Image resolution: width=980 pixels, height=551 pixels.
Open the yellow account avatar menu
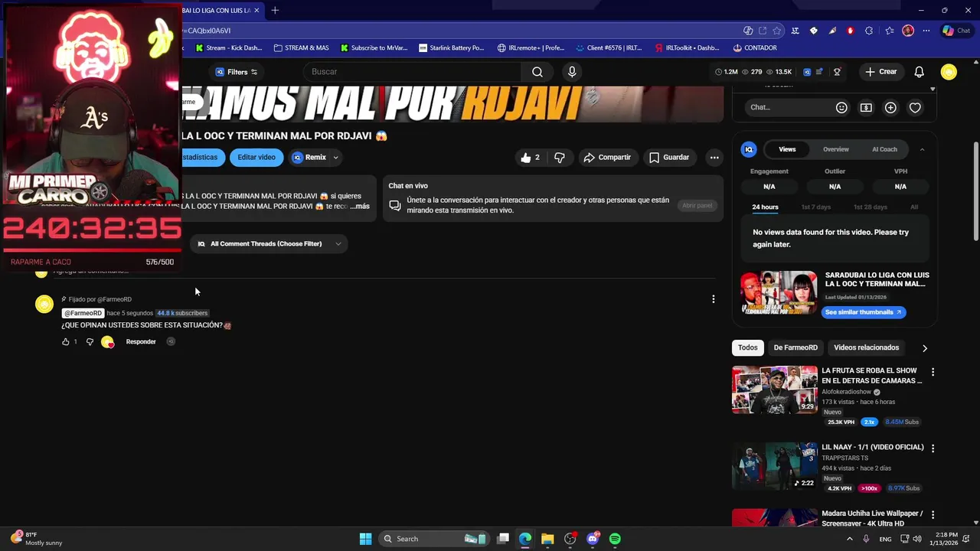click(x=949, y=72)
